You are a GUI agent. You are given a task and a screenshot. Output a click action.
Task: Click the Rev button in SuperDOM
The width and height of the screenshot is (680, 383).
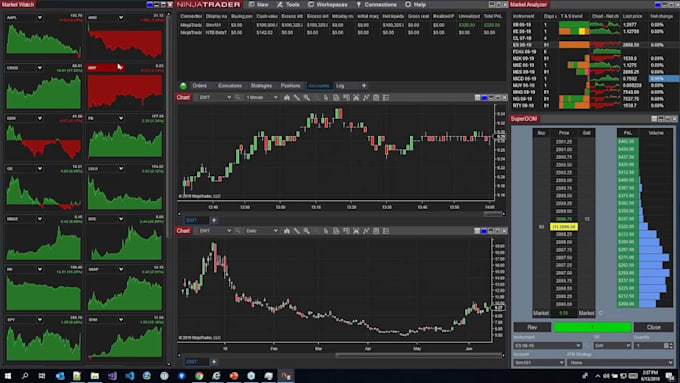pos(532,327)
